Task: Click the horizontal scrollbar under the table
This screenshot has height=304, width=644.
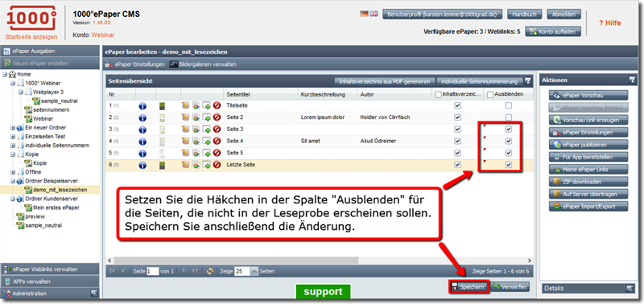Action: point(236,261)
